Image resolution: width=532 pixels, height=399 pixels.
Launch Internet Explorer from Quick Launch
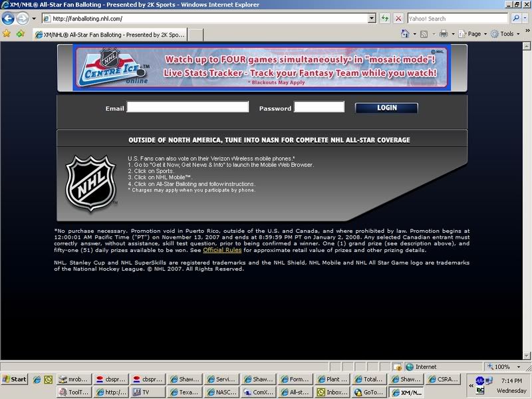click(37, 380)
